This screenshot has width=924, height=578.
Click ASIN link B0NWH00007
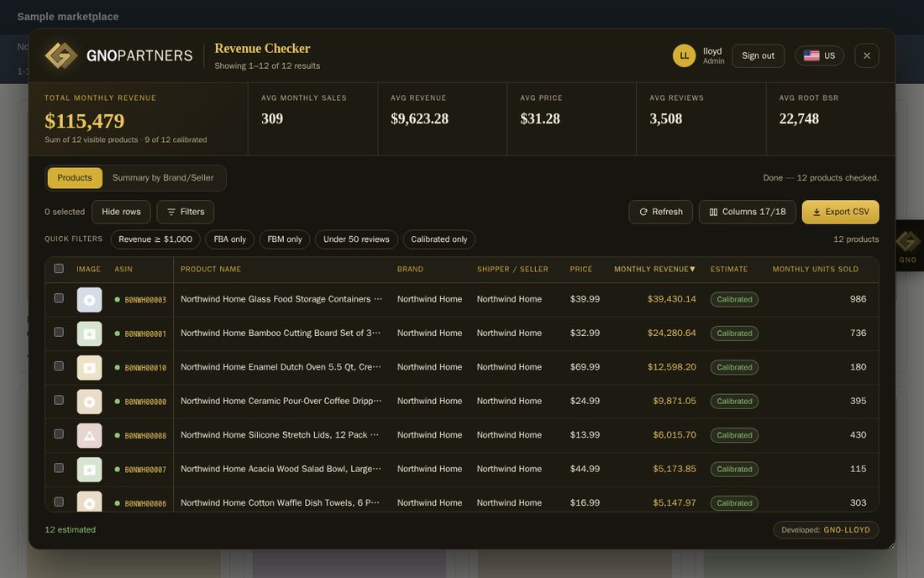pos(145,470)
